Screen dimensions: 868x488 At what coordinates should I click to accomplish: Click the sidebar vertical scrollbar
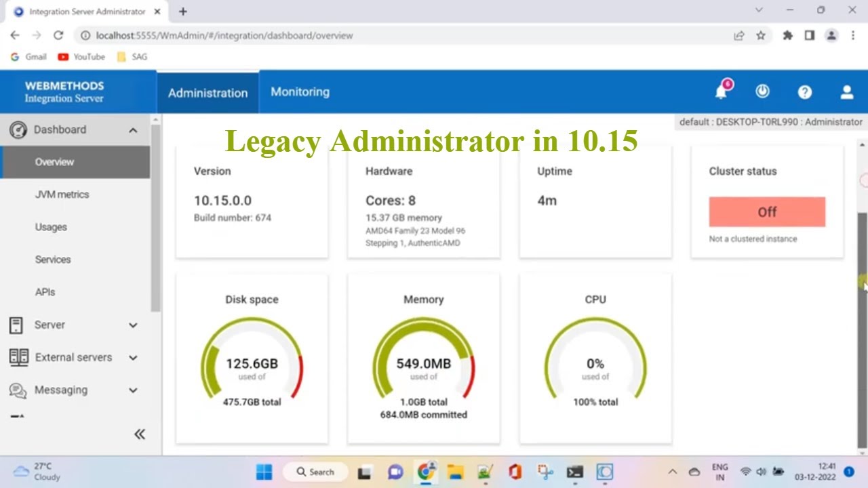pyautogui.click(x=155, y=217)
